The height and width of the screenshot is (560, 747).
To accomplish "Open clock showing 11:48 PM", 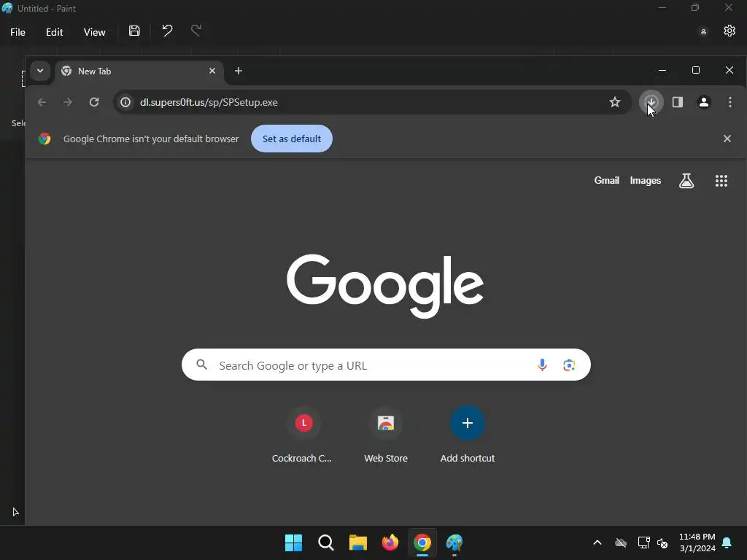I will click(x=697, y=542).
